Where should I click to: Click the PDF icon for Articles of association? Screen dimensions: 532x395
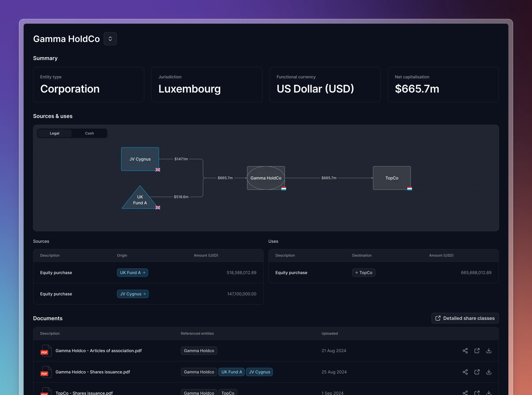pos(46,351)
